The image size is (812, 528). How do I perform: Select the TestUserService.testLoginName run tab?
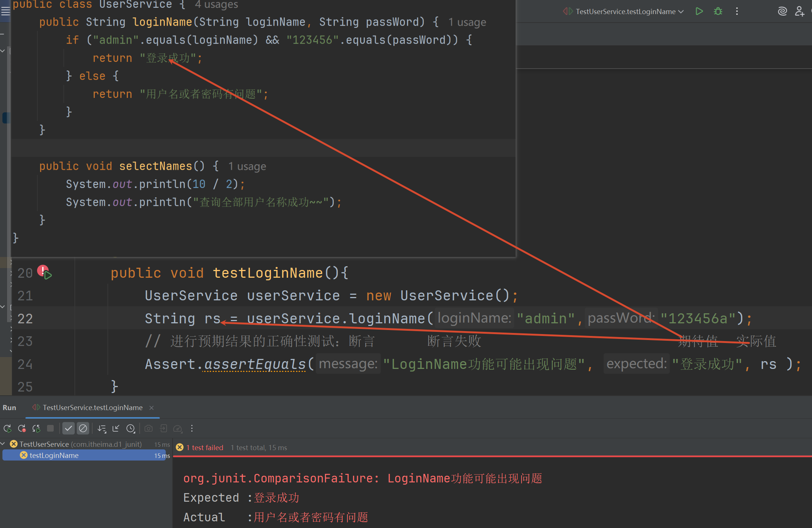click(x=92, y=407)
